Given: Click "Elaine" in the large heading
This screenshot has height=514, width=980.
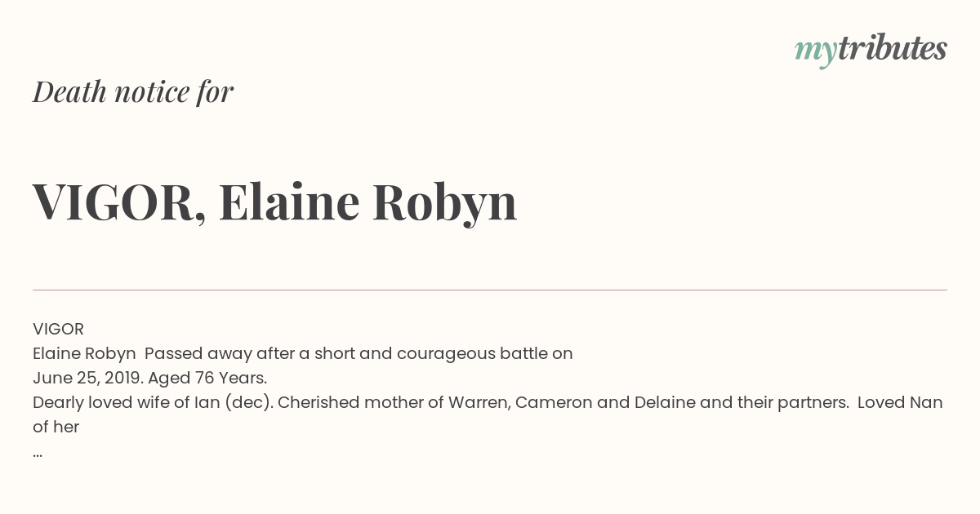Looking at the screenshot, I should pos(289,201).
